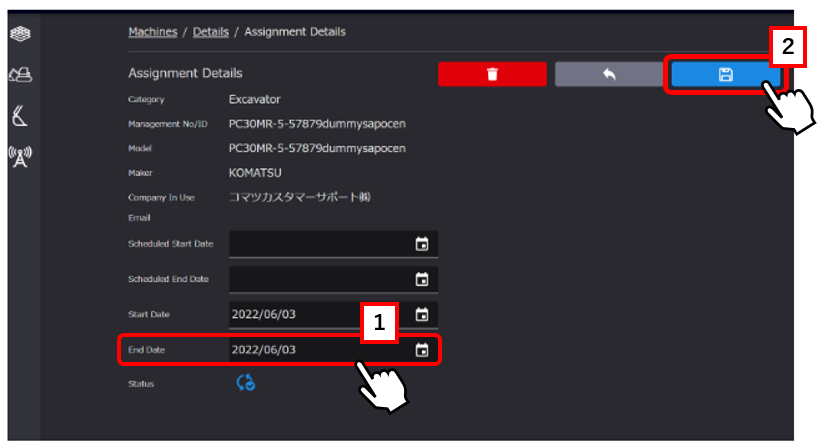Open calendar for Scheduled Start Date
The width and height of the screenshot is (820, 447).
(422, 244)
